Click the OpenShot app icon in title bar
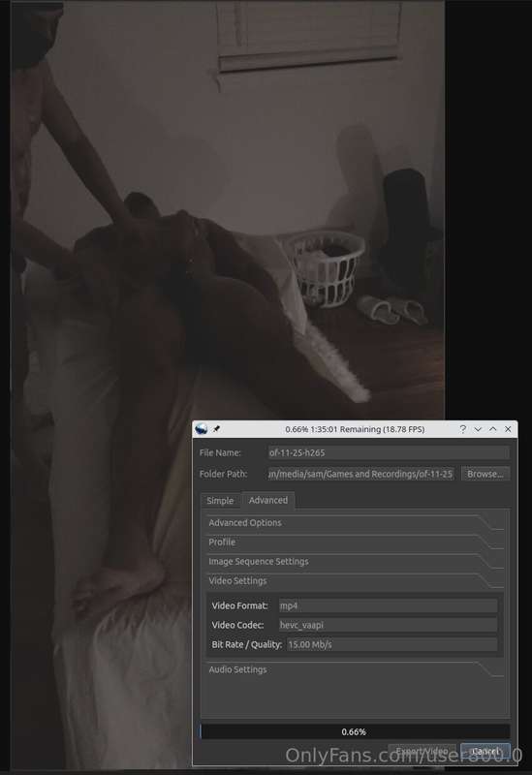532x775 pixels. tap(202, 429)
